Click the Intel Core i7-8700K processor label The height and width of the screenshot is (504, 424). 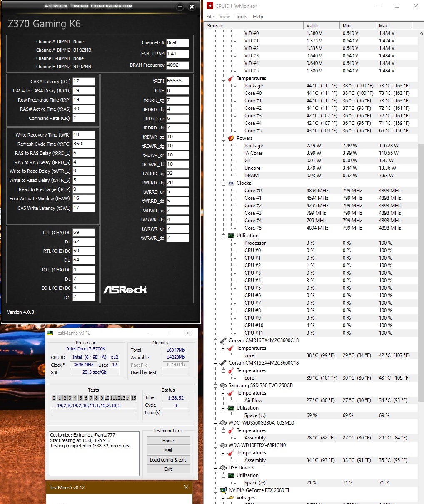pyautogui.click(x=86, y=349)
